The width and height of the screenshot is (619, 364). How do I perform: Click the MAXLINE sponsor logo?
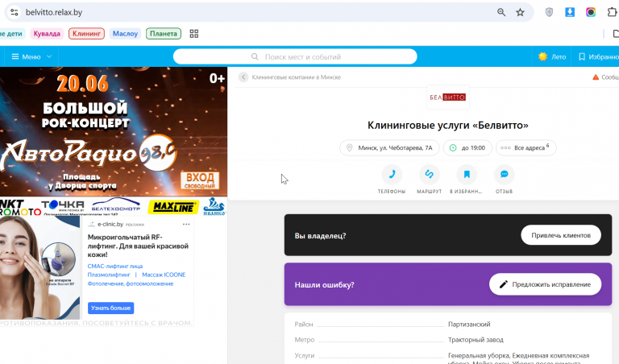click(173, 207)
